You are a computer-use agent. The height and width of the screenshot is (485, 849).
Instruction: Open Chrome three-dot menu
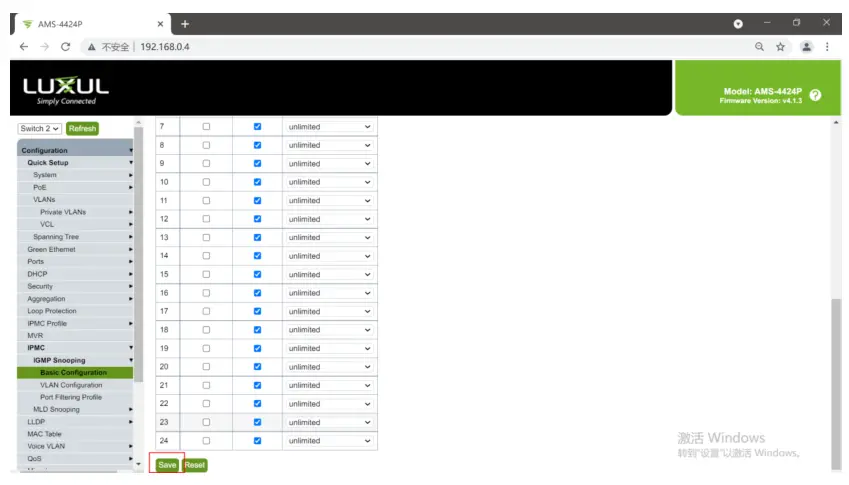[x=827, y=47]
